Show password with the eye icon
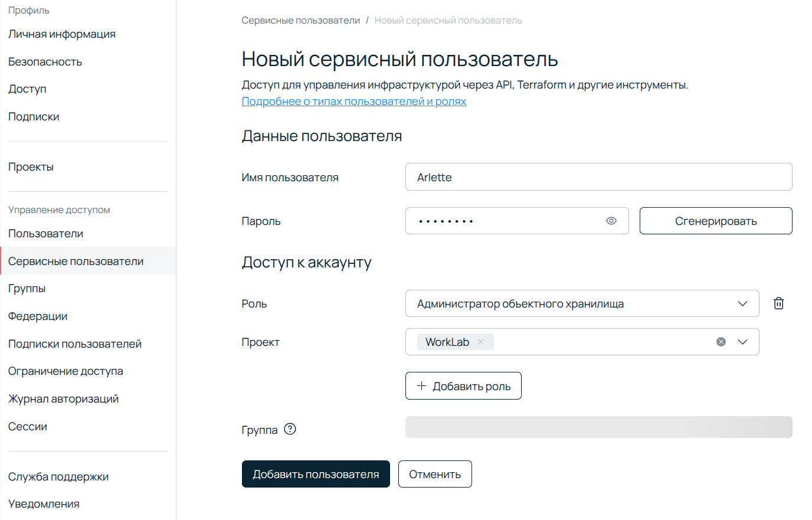 tap(611, 221)
